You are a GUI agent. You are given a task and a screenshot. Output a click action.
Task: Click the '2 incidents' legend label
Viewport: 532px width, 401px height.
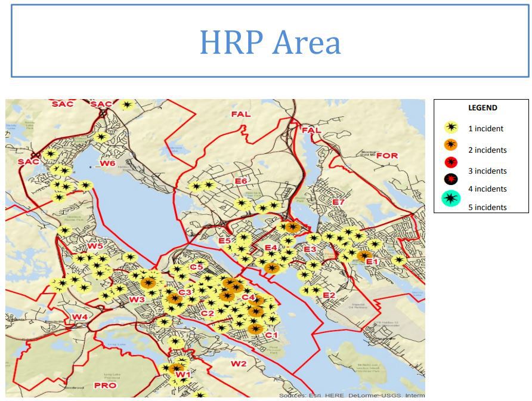tap(487, 150)
